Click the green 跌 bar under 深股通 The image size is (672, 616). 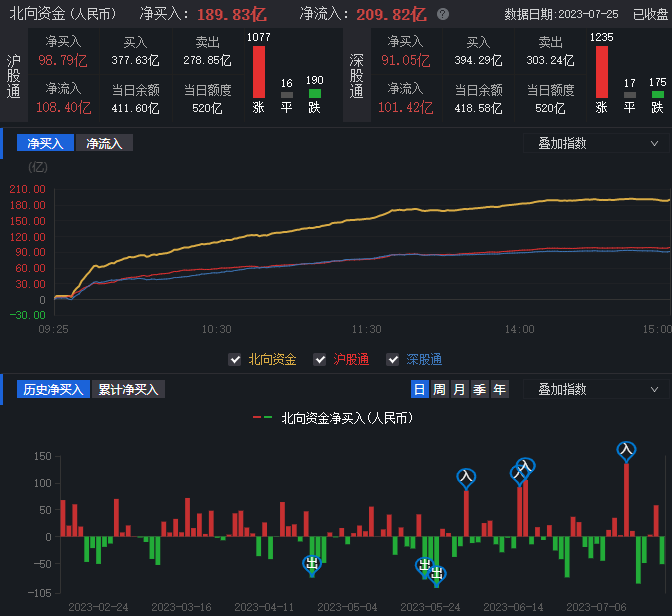coord(657,95)
